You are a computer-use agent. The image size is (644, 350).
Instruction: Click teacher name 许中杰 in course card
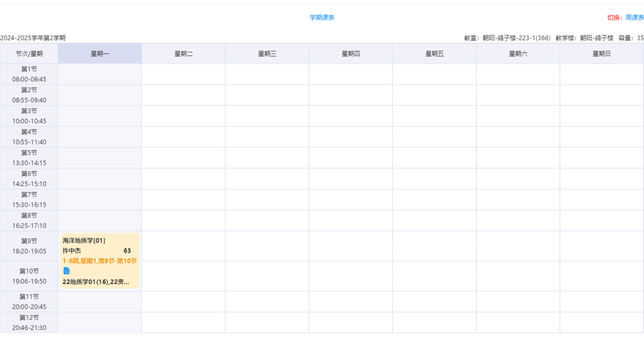[x=71, y=251]
